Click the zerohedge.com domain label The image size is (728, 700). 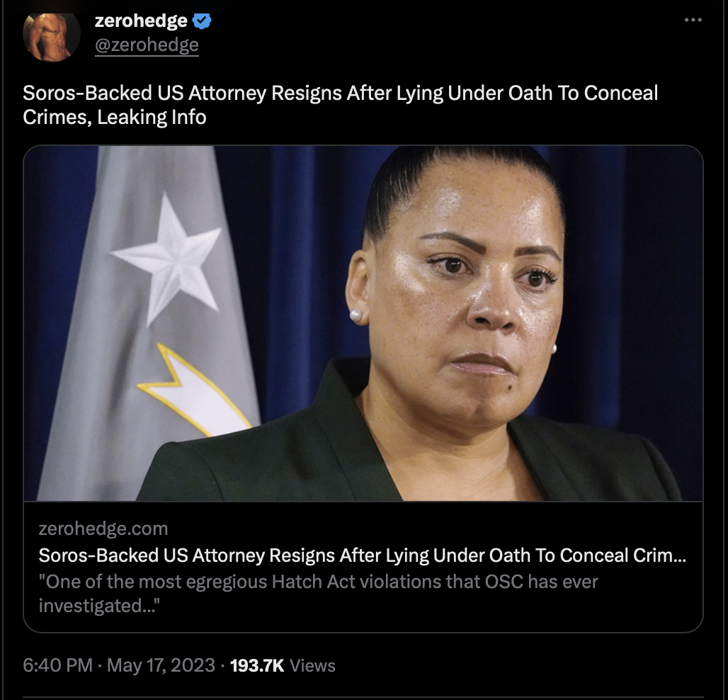[x=103, y=529]
